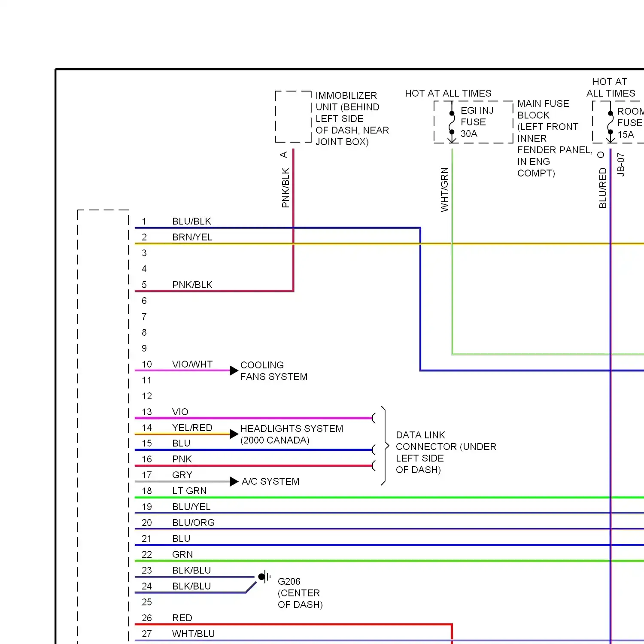This screenshot has width=644, height=644.
Task: Click the BLK/BLU label on pin 24
Action: 191,586
